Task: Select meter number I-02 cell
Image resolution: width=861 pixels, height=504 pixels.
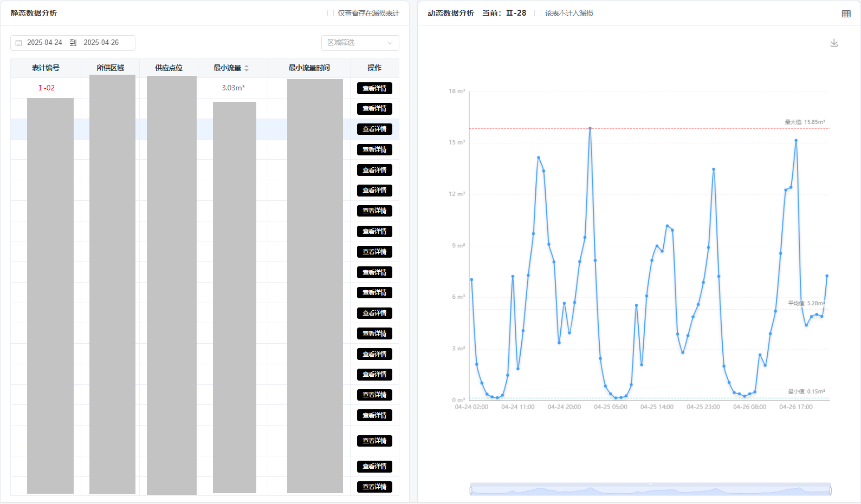Action: coord(46,88)
